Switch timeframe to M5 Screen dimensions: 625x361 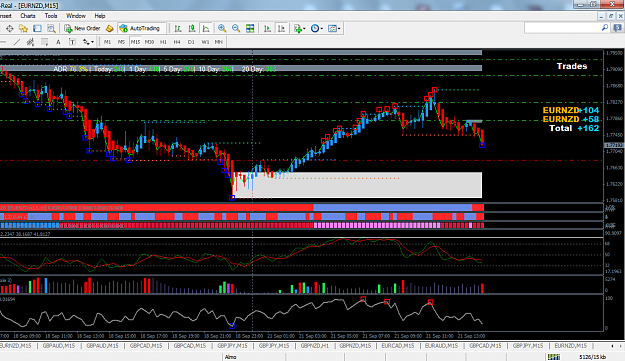pos(122,42)
